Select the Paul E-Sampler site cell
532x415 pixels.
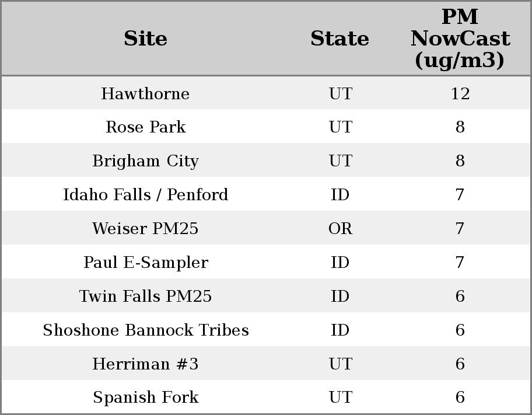(145, 263)
